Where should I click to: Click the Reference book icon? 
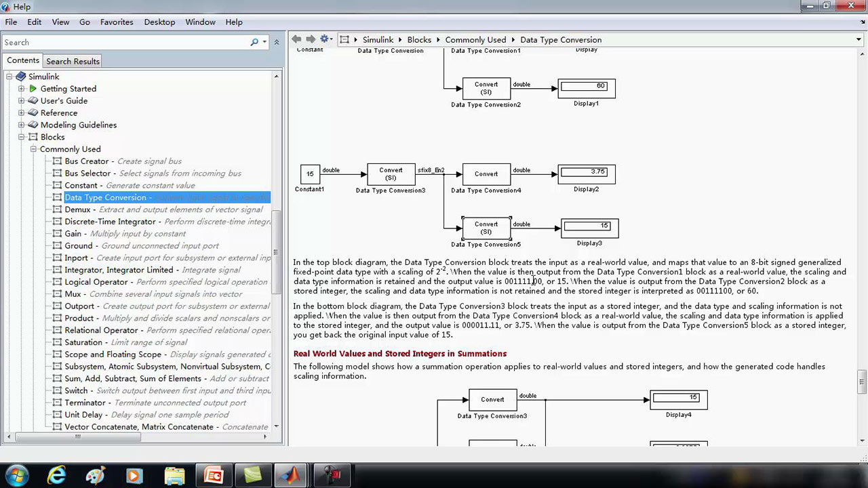(x=33, y=113)
